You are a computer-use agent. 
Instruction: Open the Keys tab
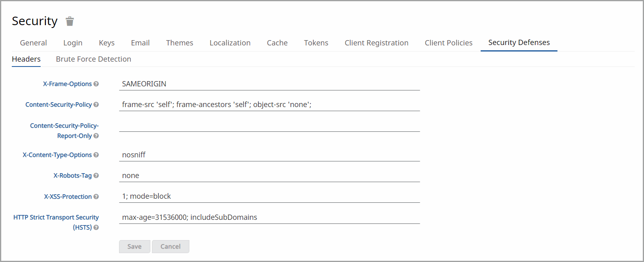107,43
